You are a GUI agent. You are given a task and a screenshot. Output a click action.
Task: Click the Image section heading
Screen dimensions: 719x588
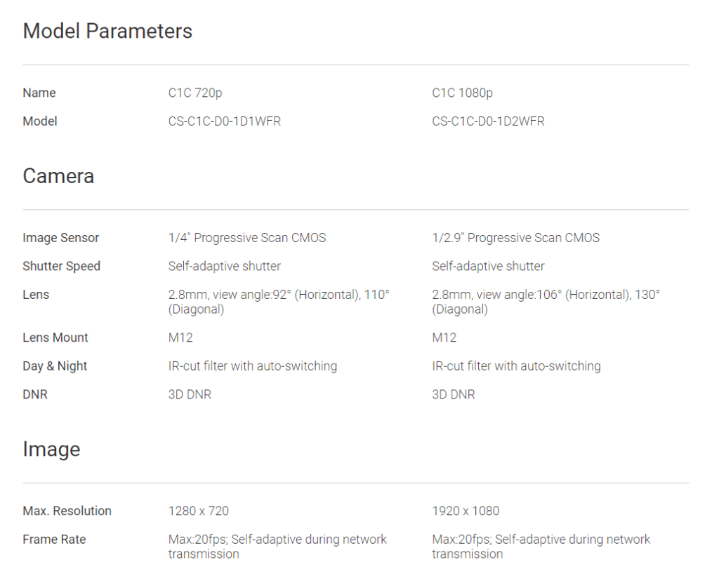point(51,449)
